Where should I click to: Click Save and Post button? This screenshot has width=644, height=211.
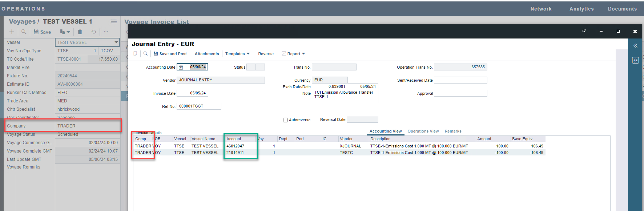click(x=170, y=54)
